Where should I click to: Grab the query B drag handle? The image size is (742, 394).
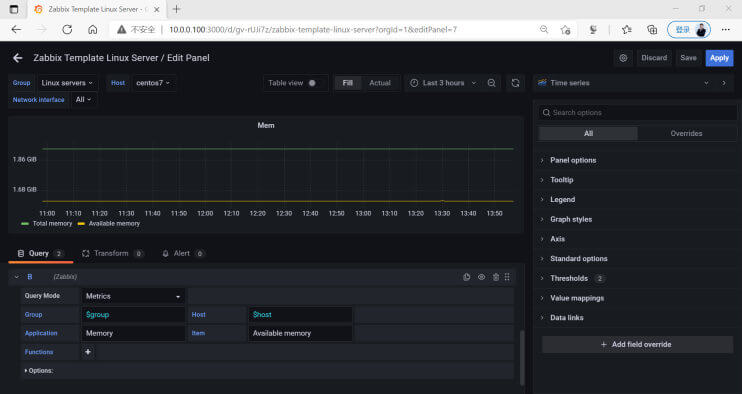[x=507, y=277]
